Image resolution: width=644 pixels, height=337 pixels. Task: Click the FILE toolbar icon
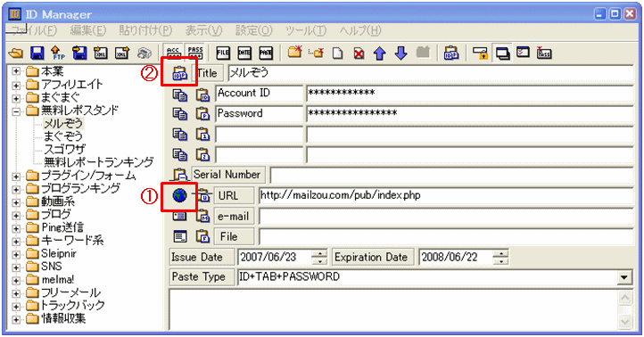[223, 53]
